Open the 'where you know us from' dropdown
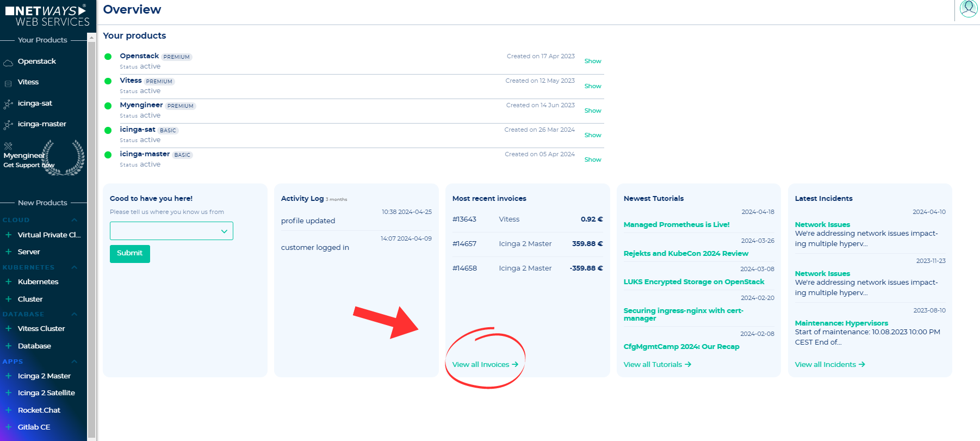This screenshot has width=980, height=441. click(171, 231)
